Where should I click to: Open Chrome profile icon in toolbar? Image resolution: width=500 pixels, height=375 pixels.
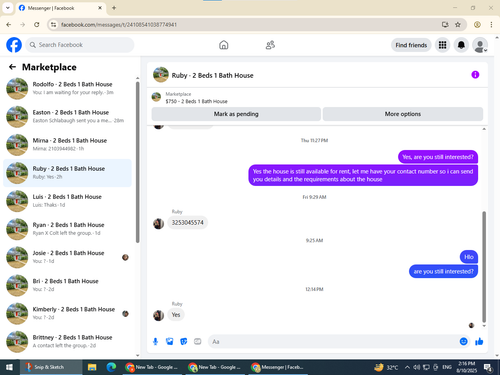[x=477, y=24]
